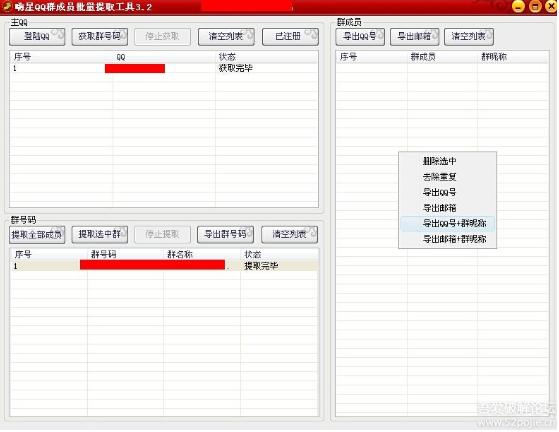Choose 去除重复 in the context menu
Image resolution: width=559 pixels, height=432 pixels.
[x=447, y=177]
